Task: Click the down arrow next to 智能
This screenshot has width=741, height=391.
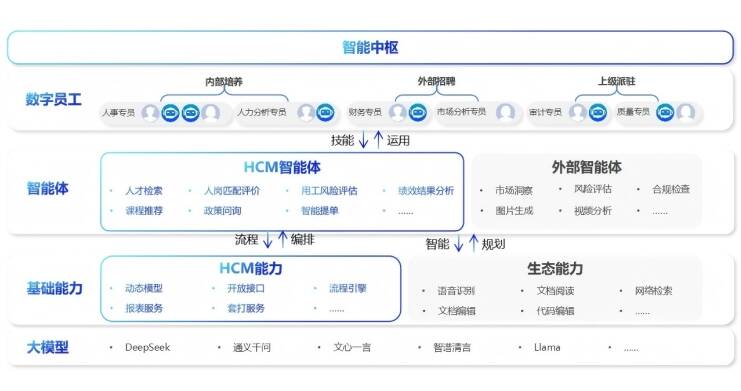Action: 458,243
